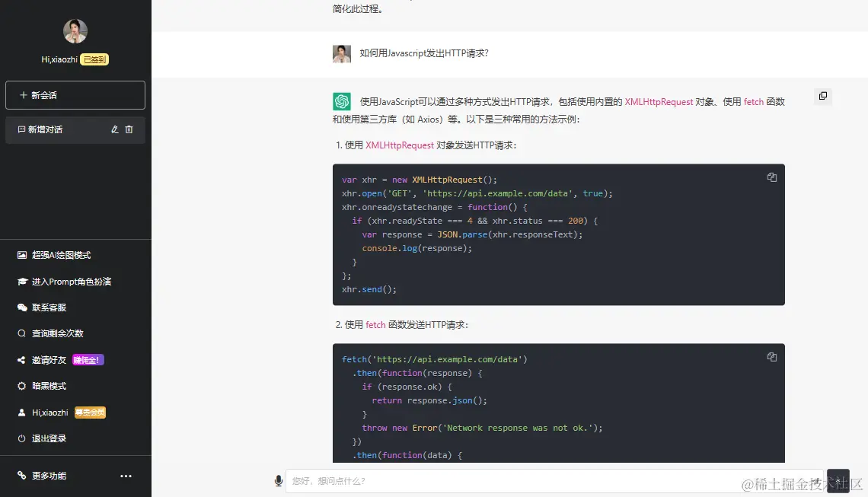
Task: Rename 新增对话 using the pencil icon
Action: pos(113,129)
